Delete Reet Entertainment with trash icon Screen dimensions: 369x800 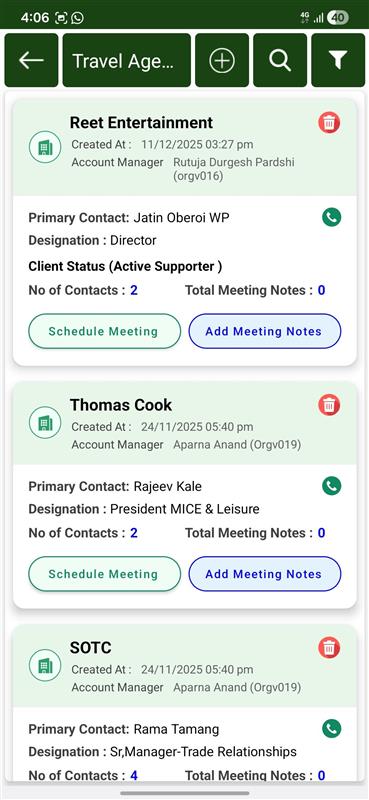(329, 123)
